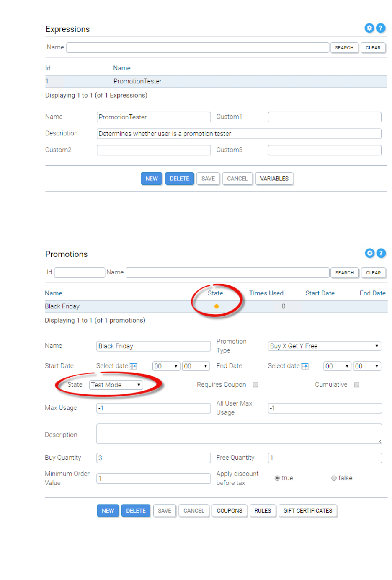Tick the Cumulative checkbox
392x580 pixels.
point(357,385)
